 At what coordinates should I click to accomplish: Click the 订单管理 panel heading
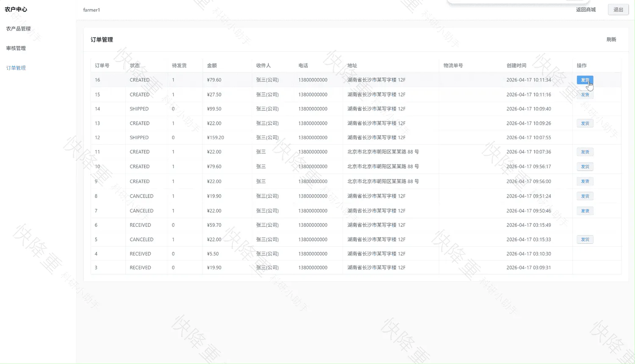102,39
